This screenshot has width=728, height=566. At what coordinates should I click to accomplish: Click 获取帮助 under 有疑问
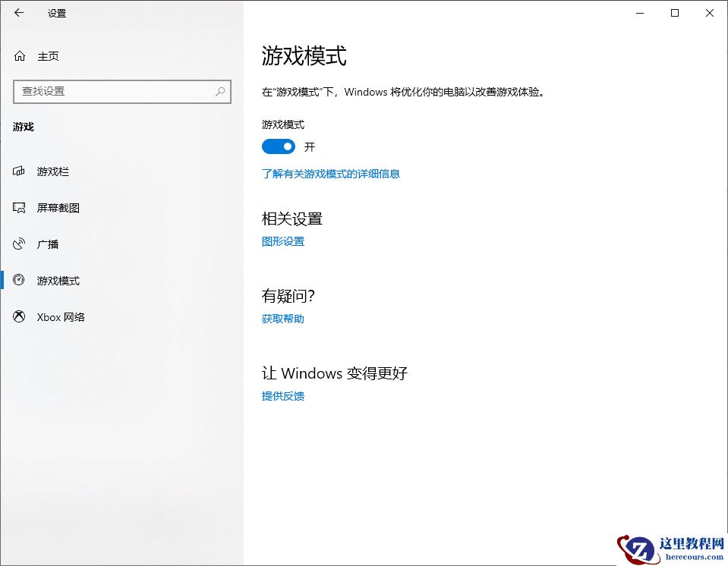282,319
